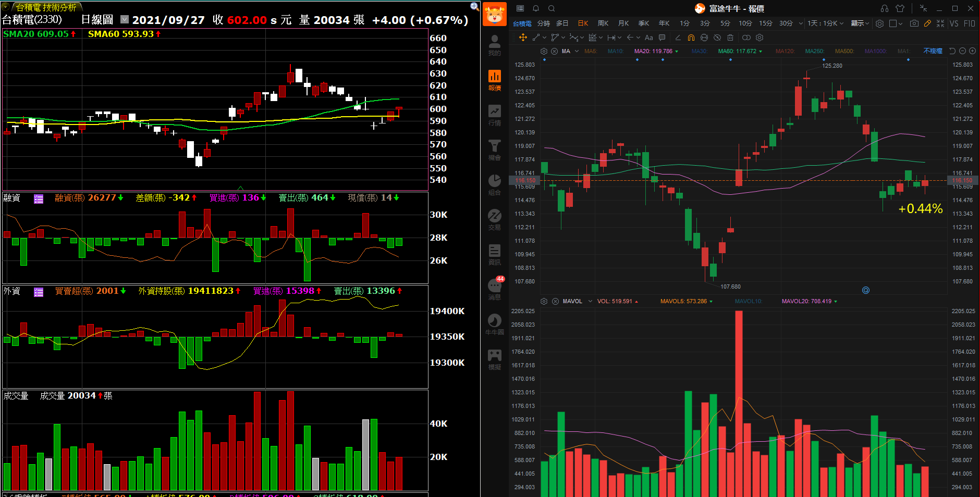
Task: Toggle the orange magnet snap mode
Action: (691, 38)
